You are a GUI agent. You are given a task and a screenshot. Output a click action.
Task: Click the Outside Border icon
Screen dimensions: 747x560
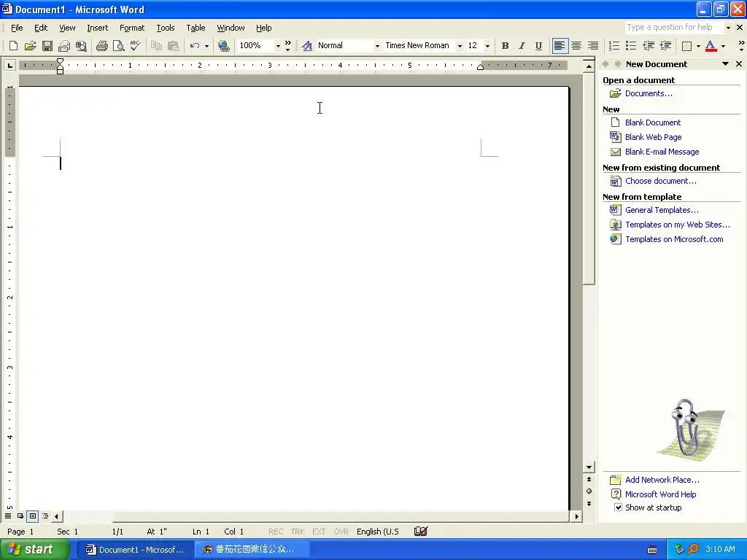coord(687,46)
